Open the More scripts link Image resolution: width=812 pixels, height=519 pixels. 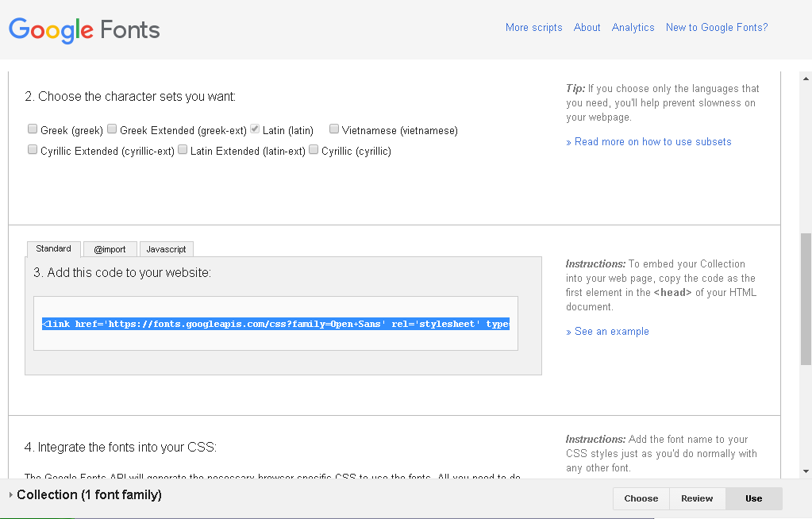pos(533,27)
